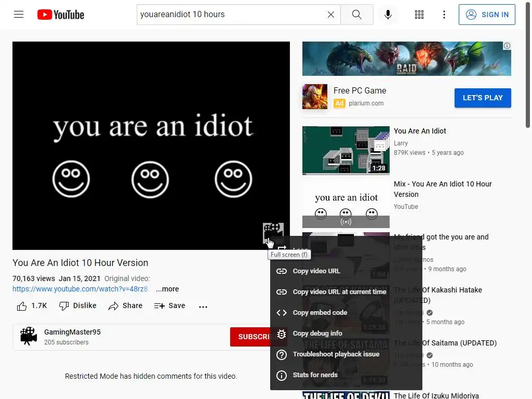
Task: Click the '205 subscribers' text
Action: (66, 342)
